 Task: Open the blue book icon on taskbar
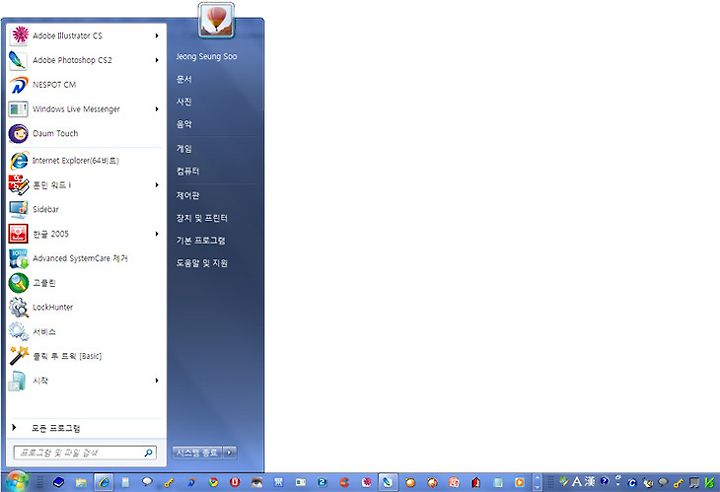58,482
